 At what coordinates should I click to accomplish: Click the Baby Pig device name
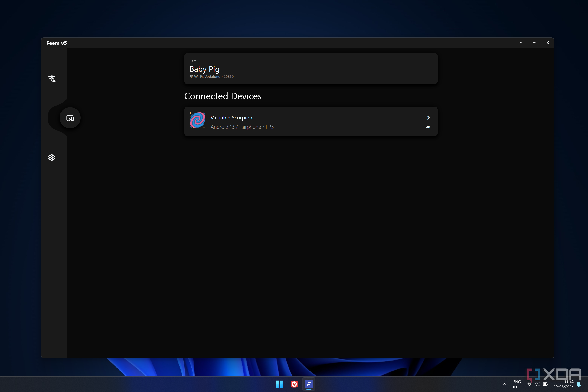204,69
